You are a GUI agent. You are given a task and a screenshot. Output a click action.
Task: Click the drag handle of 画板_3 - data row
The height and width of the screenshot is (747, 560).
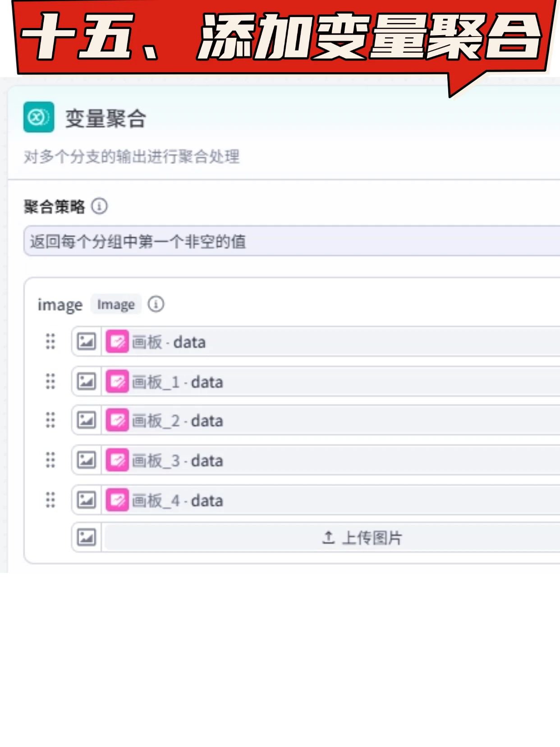point(50,460)
